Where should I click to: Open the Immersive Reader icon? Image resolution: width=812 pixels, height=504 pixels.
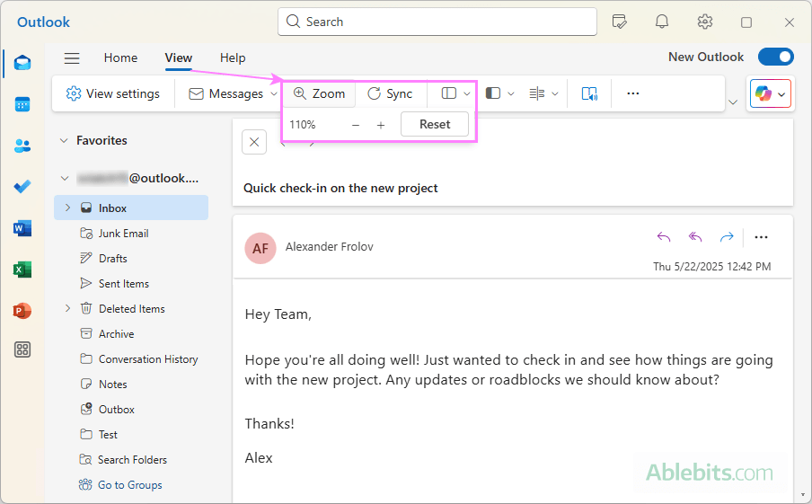point(589,93)
